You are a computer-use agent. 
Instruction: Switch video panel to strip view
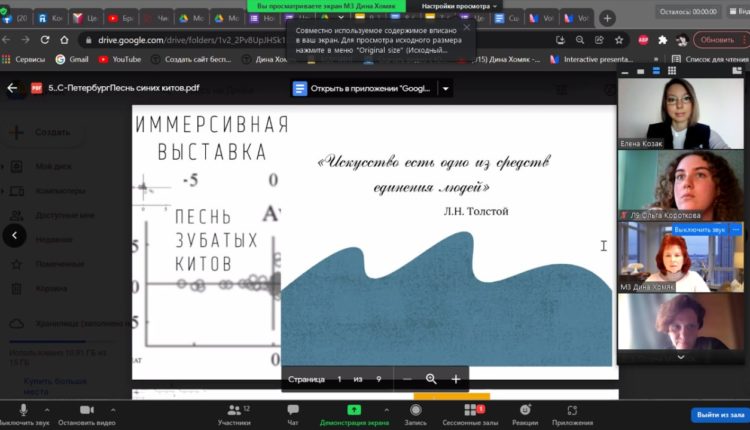pos(656,71)
